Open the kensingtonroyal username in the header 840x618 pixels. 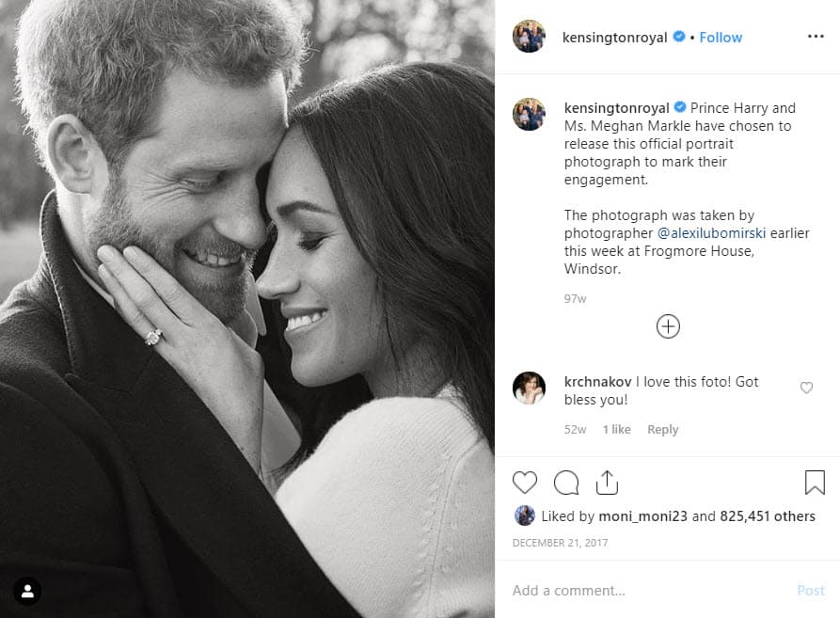click(618, 37)
